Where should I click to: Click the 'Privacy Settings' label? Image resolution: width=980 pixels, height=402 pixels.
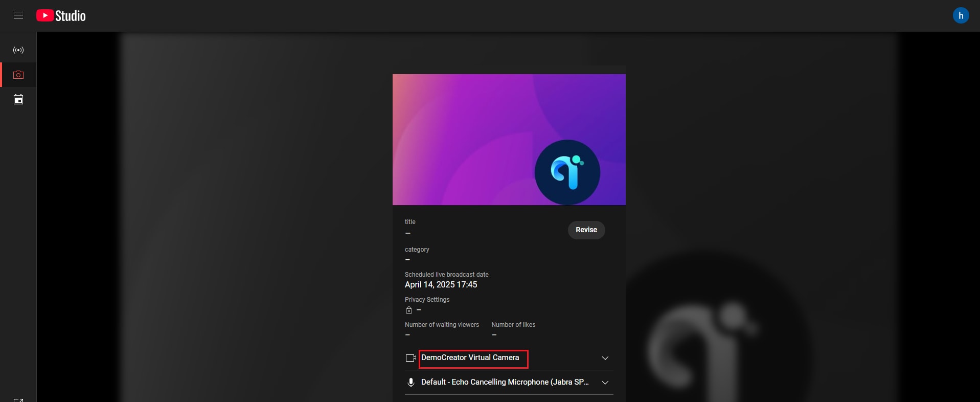(x=427, y=300)
